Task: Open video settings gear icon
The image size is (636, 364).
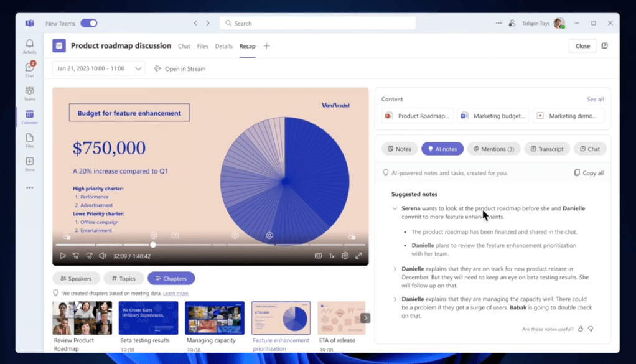Action: click(345, 256)
